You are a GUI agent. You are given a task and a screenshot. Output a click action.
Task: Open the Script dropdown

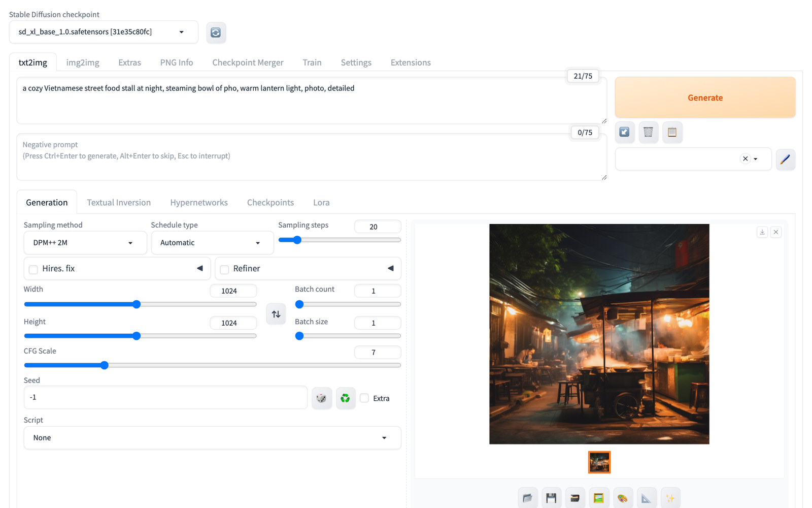pyautogui.click(x=212, y=438)
